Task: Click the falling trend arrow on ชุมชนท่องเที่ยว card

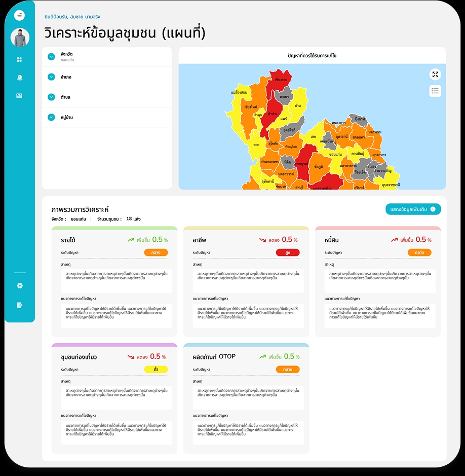Action: 131,357
